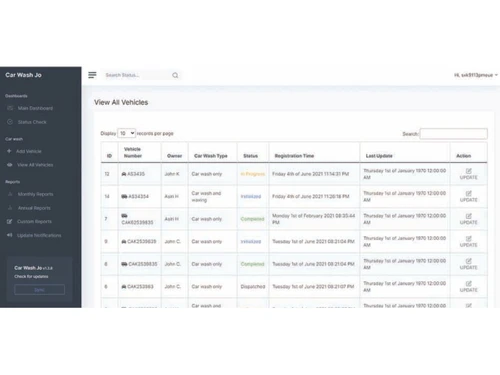Click UPDATE label for ID 7 row
The image size is (500, 375).
468,222
